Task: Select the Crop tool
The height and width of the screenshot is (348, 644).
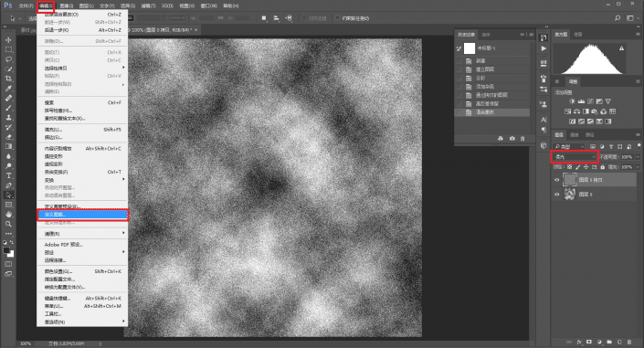Action: click(8, 79)
